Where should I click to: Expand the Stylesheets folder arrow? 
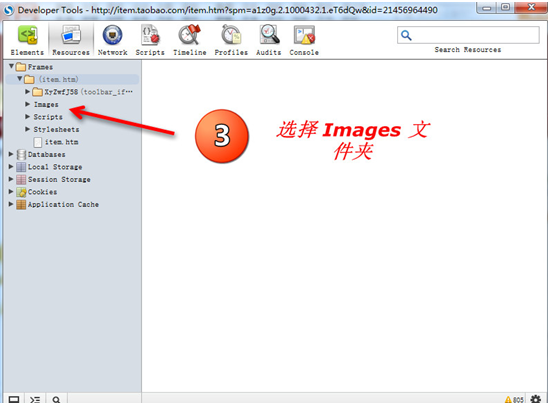click(28, 129)
